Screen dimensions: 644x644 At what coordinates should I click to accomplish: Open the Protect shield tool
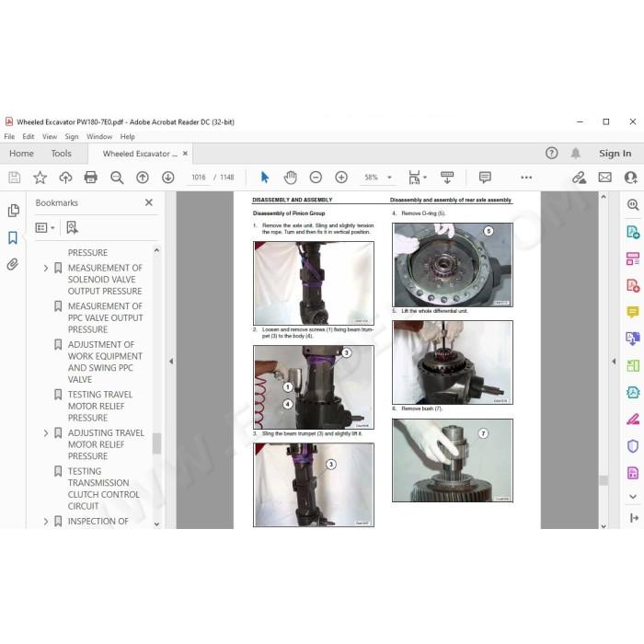[633, 446]
